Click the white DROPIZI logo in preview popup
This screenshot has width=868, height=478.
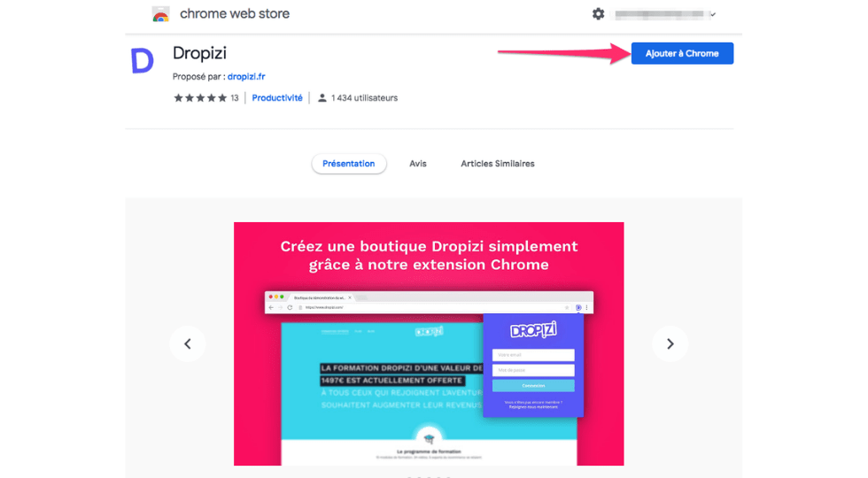click(533, 331)
